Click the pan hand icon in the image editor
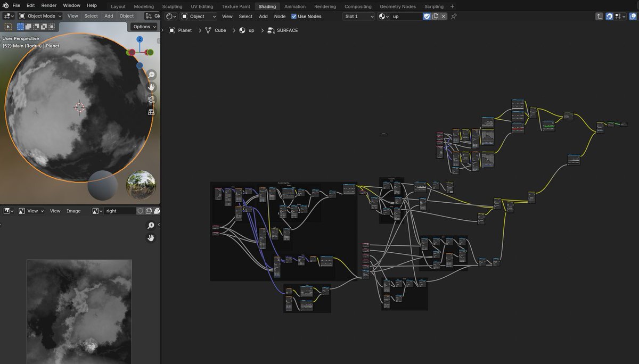The width and height of the screenshot is (639, 364). [151, 237]
